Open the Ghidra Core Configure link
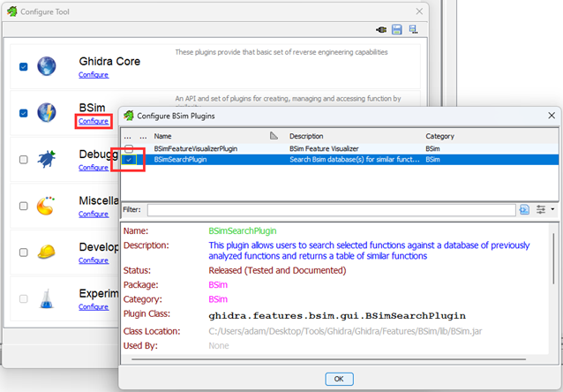This screenshot has height=392, width=563. coord(94,75)
